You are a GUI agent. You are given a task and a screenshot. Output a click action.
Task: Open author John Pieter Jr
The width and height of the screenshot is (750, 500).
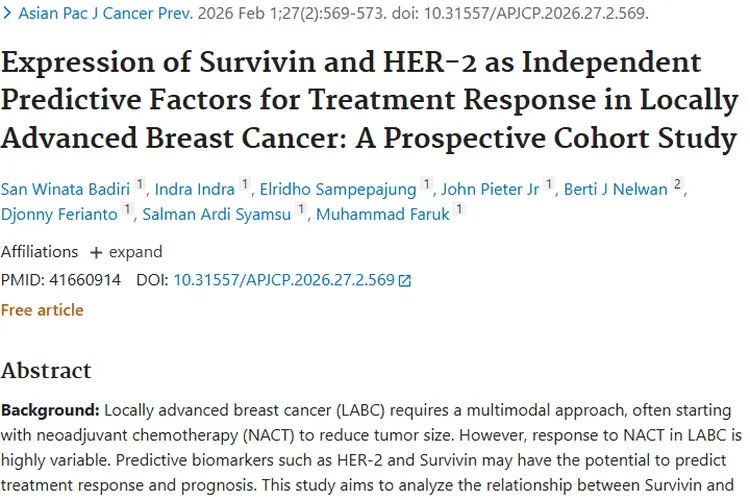490,189
